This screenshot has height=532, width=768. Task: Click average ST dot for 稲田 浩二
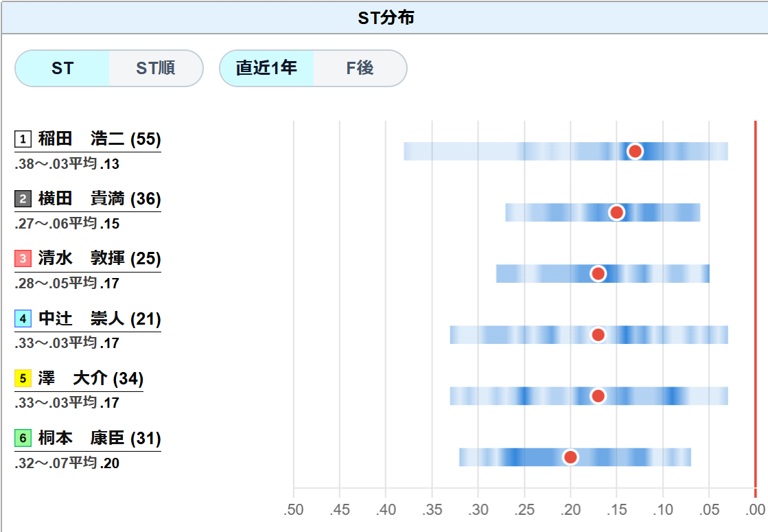[636, 152]
